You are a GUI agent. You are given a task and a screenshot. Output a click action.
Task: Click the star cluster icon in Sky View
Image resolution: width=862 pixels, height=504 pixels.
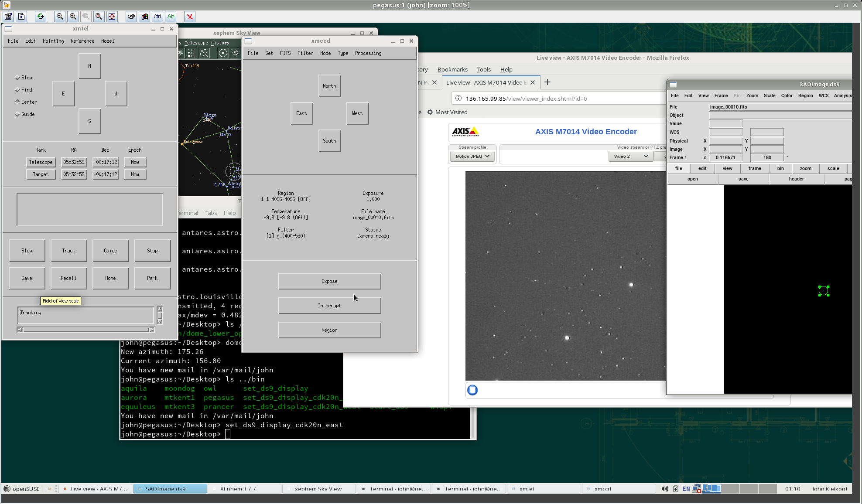[x=236, y=53]
